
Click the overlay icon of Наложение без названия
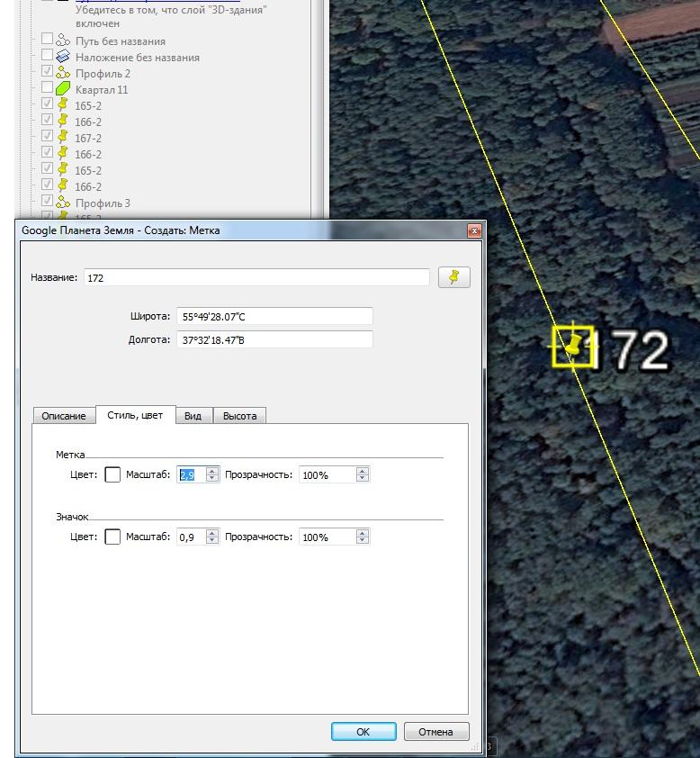[x=63, y=57]
